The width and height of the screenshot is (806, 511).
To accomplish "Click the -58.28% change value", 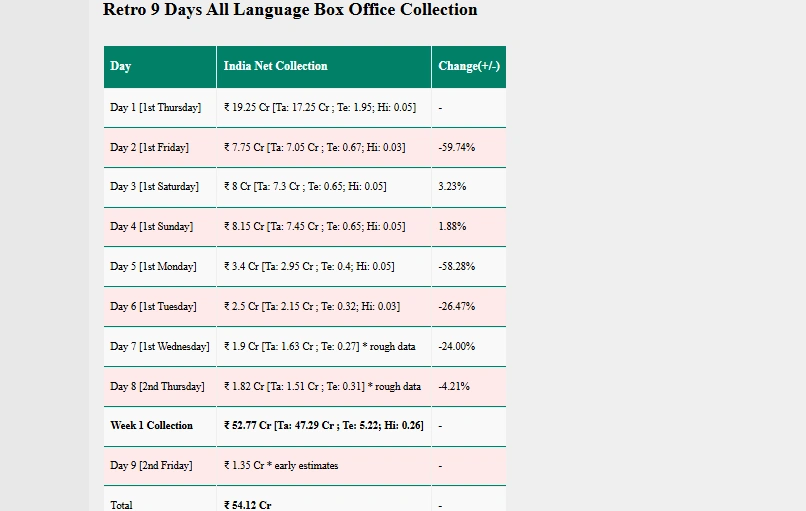I will click(456, 267).
